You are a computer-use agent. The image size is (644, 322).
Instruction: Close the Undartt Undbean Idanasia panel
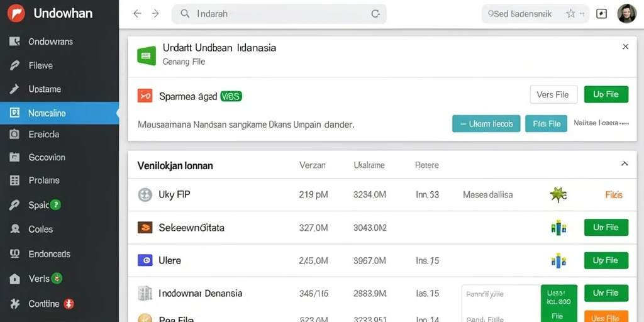click(x=626, y=47)
